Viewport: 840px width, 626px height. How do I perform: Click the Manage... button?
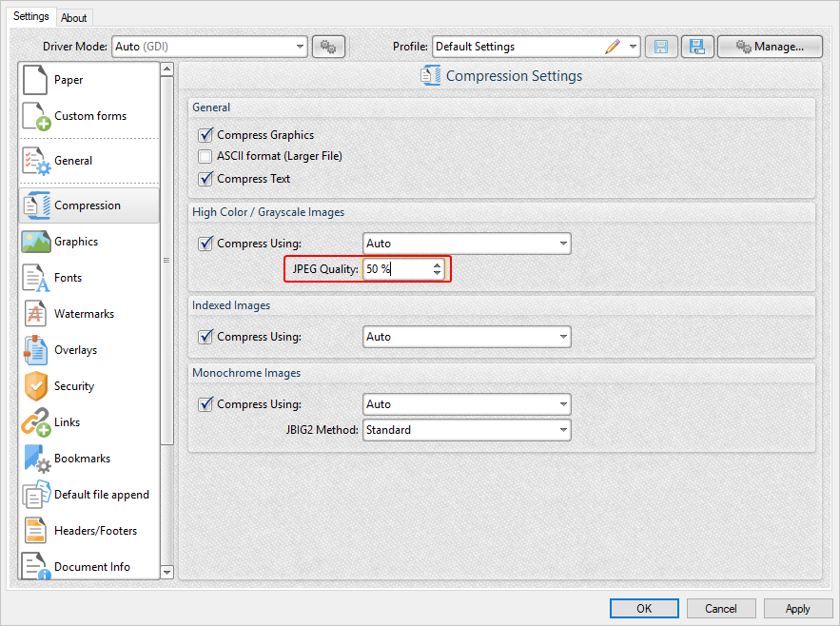coord(770,47)
